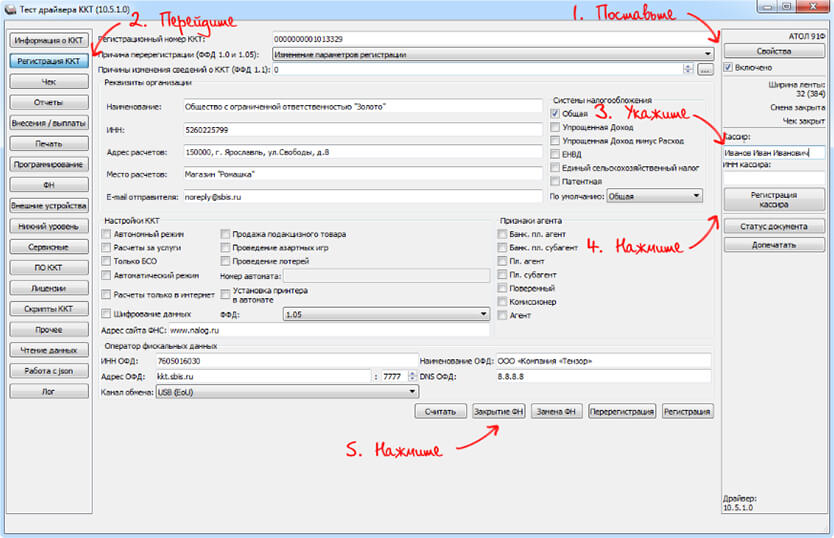Click the ellipsis button beside Причины изменения сведений

(705, 70)
